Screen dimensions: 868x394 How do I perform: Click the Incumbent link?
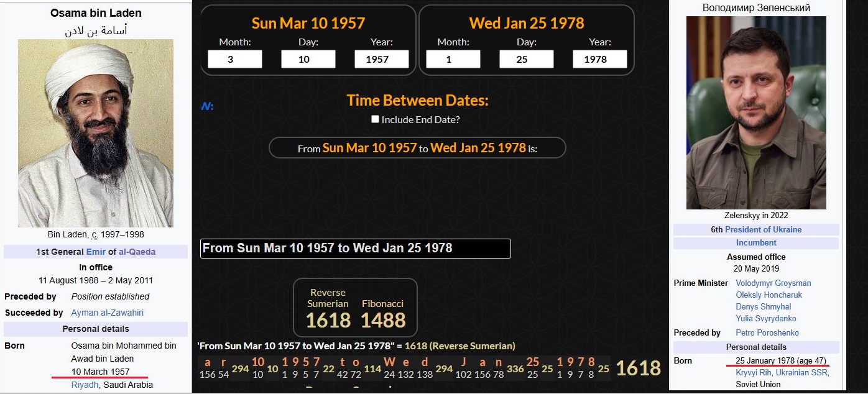click(x=756, y=243)
